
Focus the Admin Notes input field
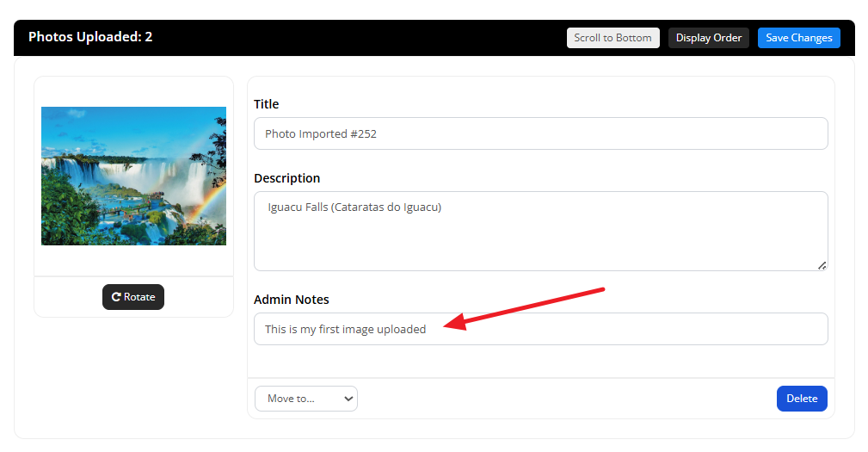(541, 329)
